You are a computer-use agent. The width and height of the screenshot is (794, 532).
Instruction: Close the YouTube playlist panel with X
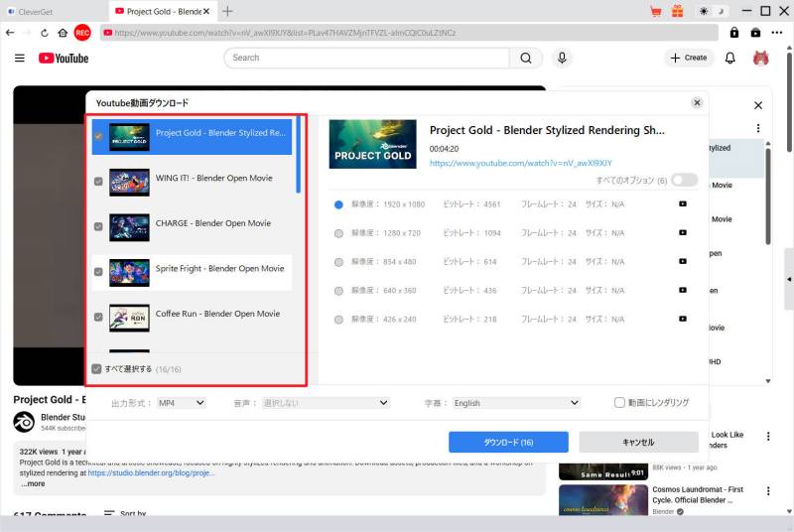tap(758, 105)
